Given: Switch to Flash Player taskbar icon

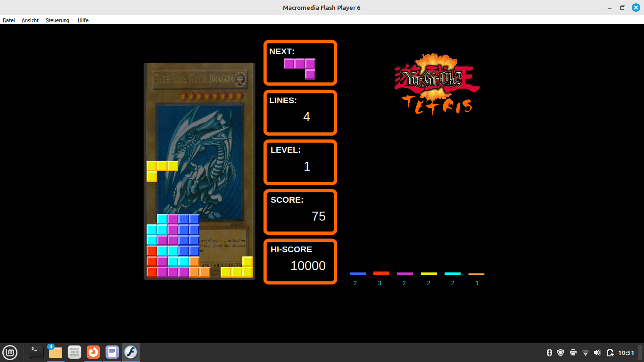Looking at the screenshot, I should click(131, 352).
